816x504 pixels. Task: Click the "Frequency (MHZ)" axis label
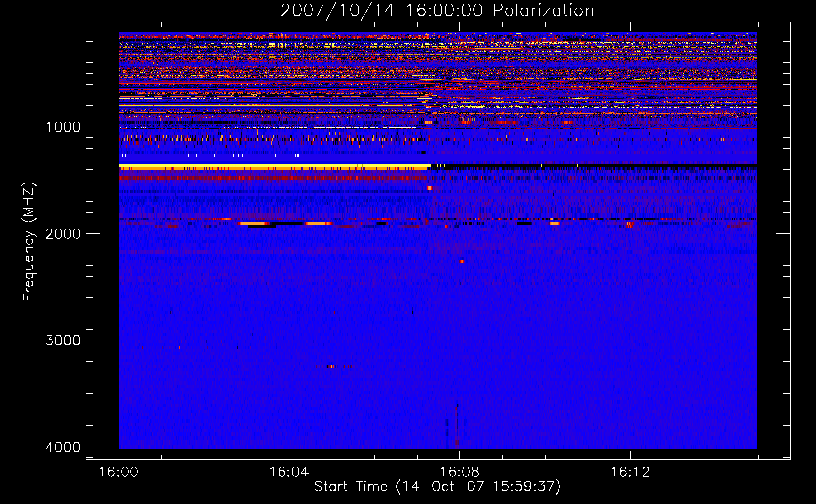pyautogui.click(x=29, y=242)
